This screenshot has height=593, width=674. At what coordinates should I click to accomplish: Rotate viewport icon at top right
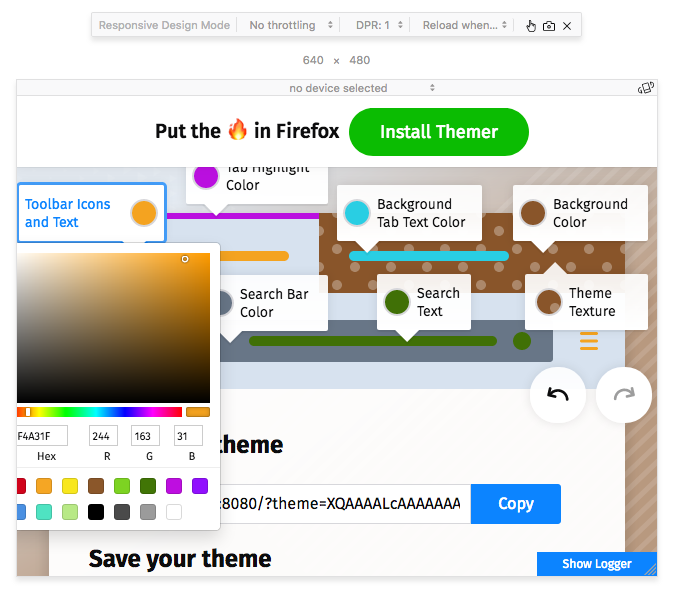click(646, 88)
